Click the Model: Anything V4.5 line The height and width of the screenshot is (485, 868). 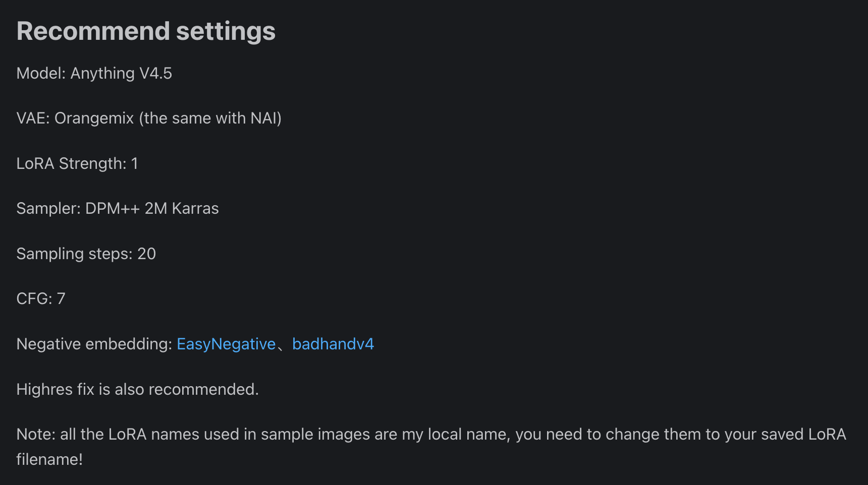(x=94, y=74)
